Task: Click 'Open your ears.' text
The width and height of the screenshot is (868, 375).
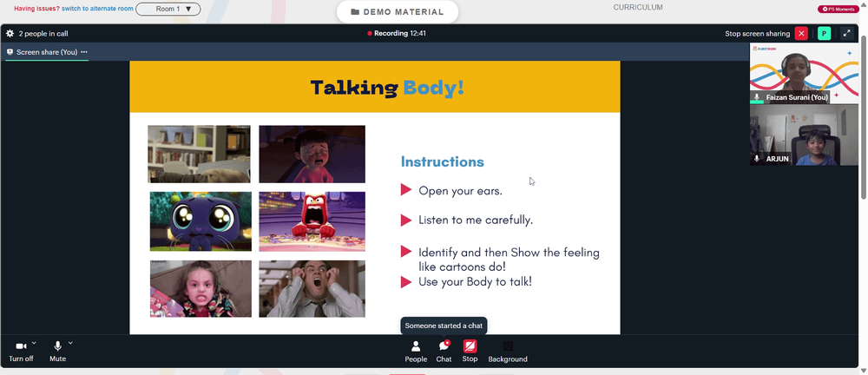Action: coord(461,191)
